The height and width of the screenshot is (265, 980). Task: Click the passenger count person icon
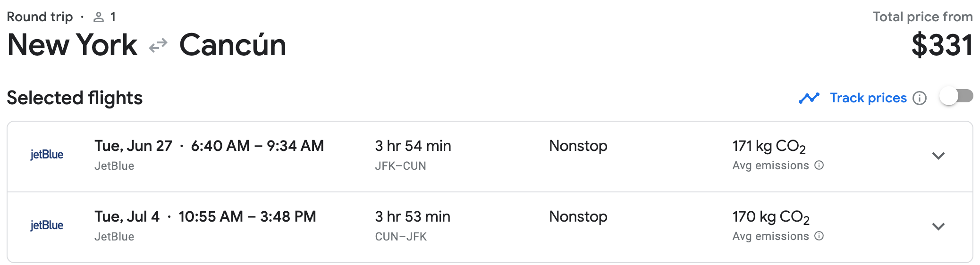point(98,17)
